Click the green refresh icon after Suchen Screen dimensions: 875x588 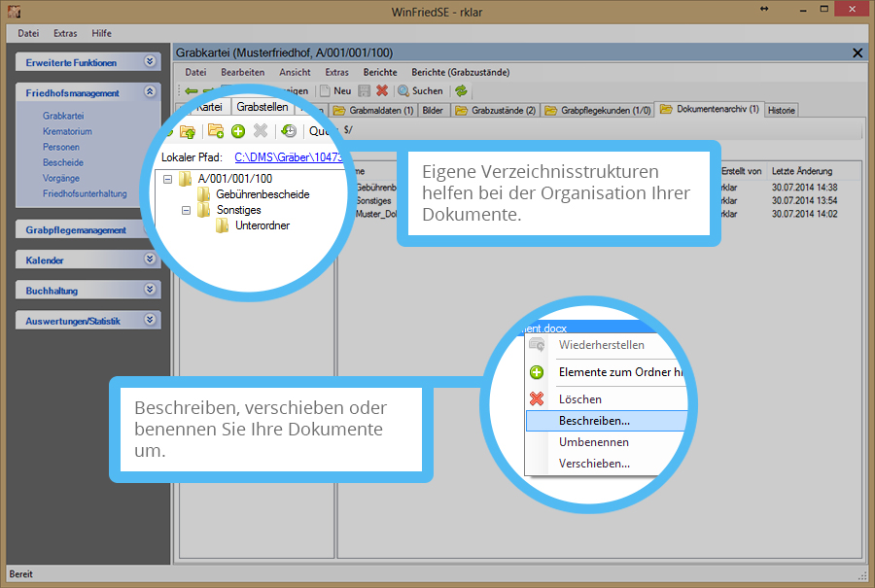(461, 90)
